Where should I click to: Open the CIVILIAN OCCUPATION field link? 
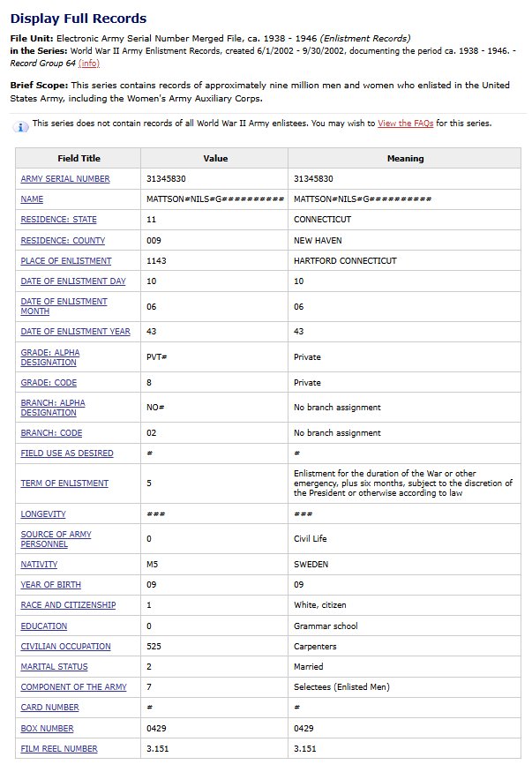tap(67, 646)
